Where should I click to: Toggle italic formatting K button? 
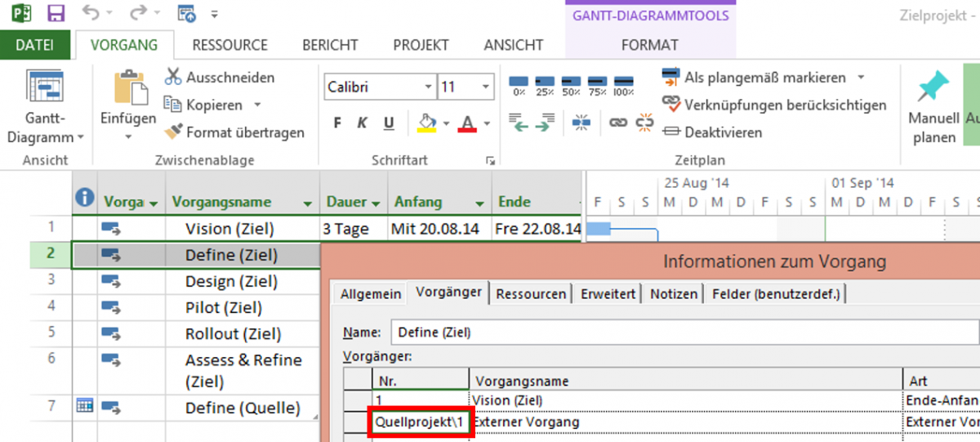362,123
